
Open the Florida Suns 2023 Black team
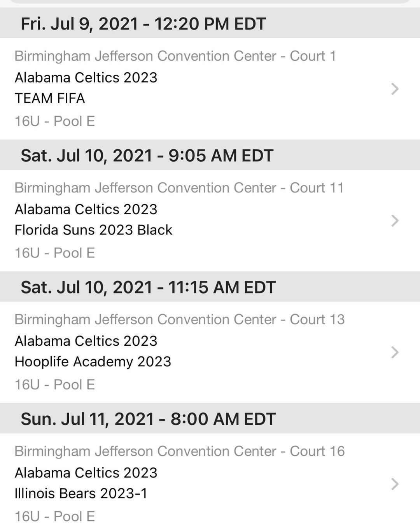(93, 230)
